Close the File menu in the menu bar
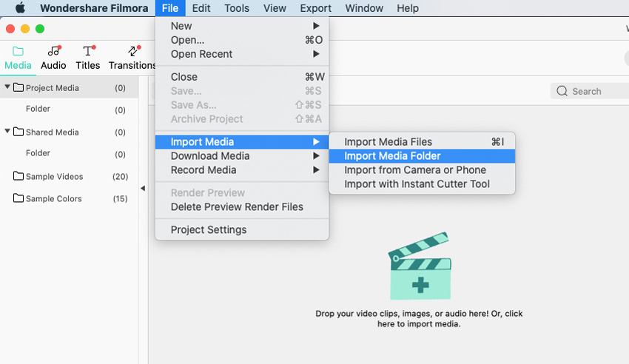The image size is (629, 364). [170, 8]
